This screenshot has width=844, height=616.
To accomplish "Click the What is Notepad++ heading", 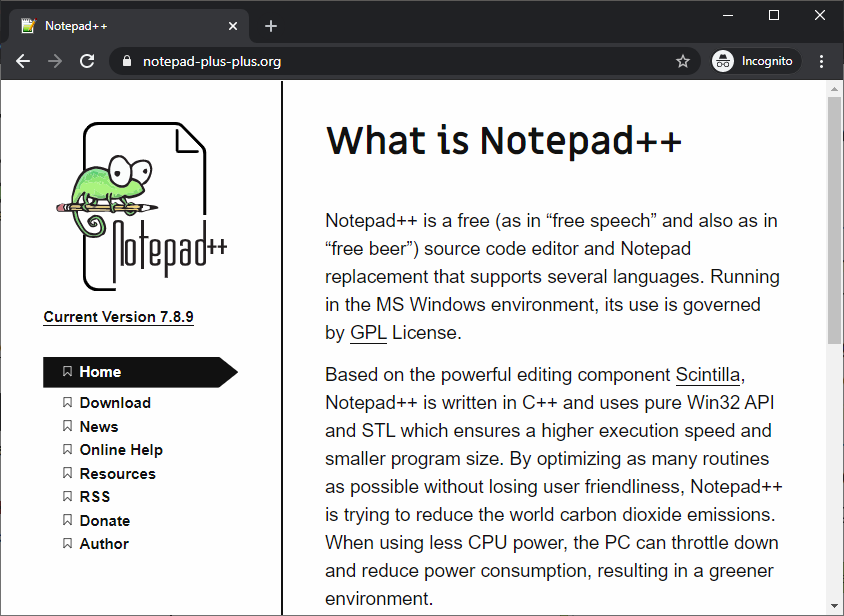I will point(504,141).
